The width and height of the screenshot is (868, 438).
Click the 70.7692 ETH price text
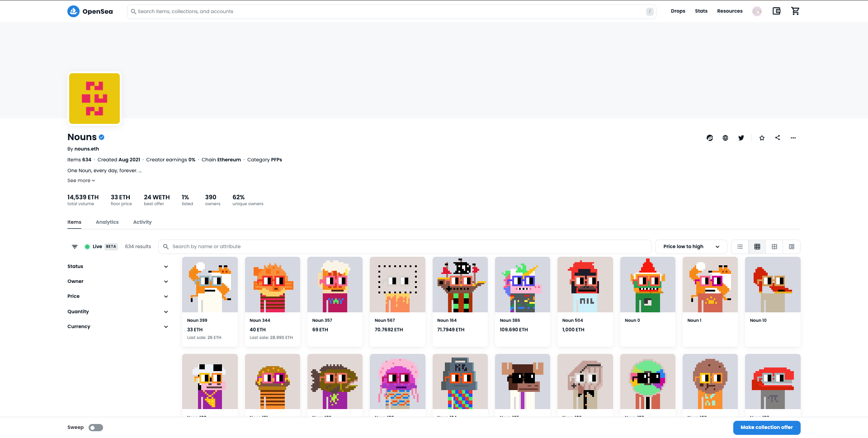click(389, 330)
